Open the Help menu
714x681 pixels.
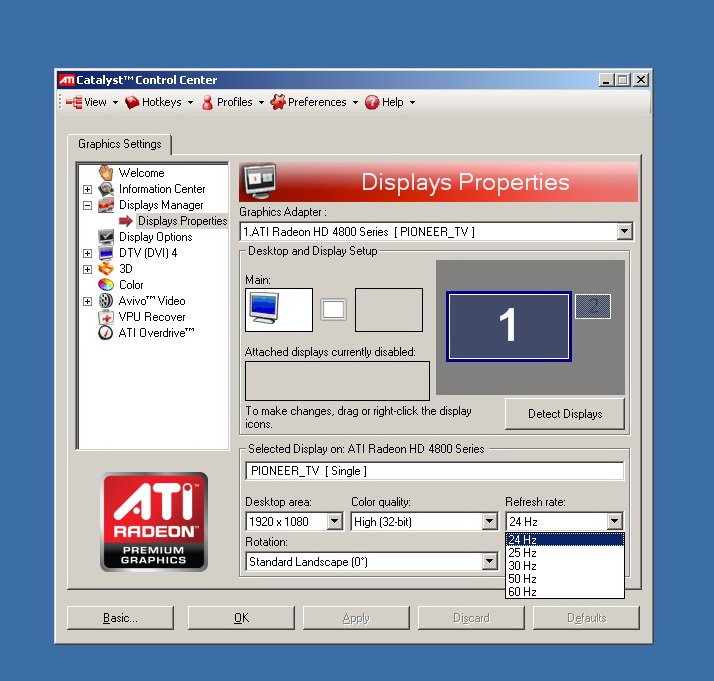tap(390, 102)
